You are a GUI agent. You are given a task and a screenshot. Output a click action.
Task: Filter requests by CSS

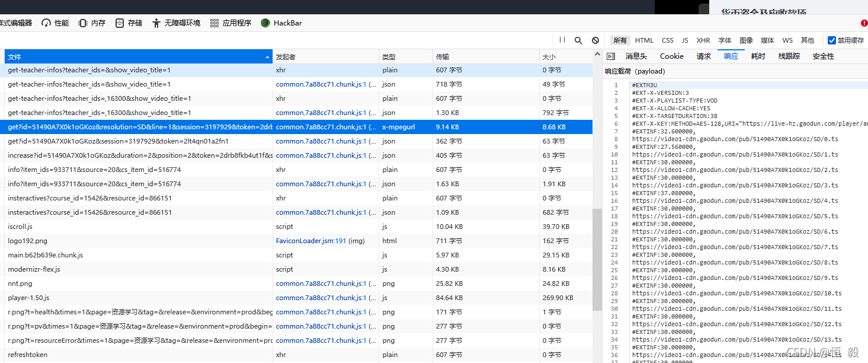click(x=668, y=40)
